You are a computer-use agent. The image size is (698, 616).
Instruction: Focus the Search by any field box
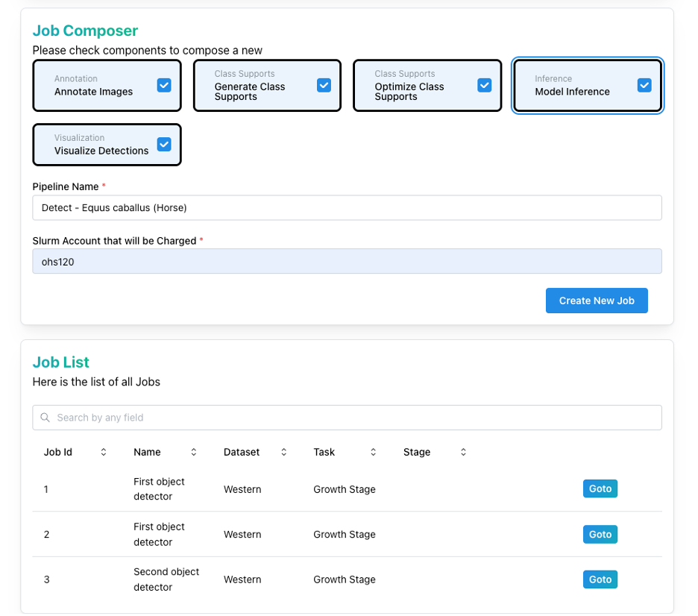click(347, 418)
